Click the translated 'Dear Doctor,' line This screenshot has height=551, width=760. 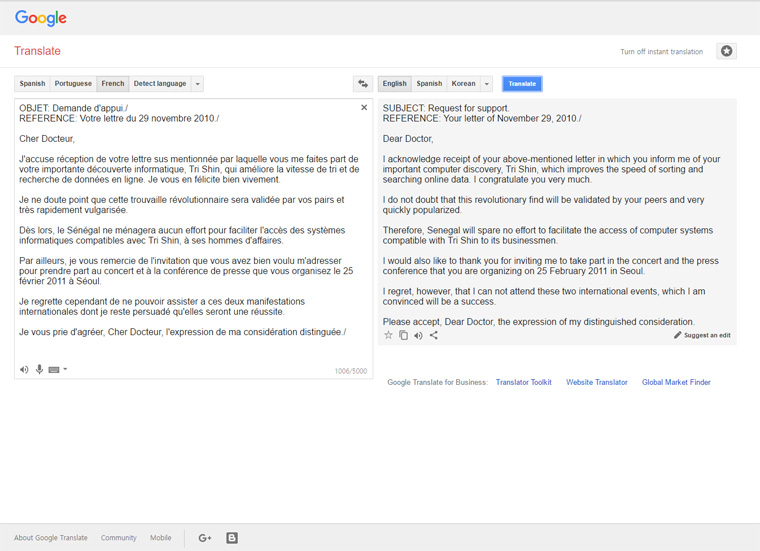(x=408, y=139)
